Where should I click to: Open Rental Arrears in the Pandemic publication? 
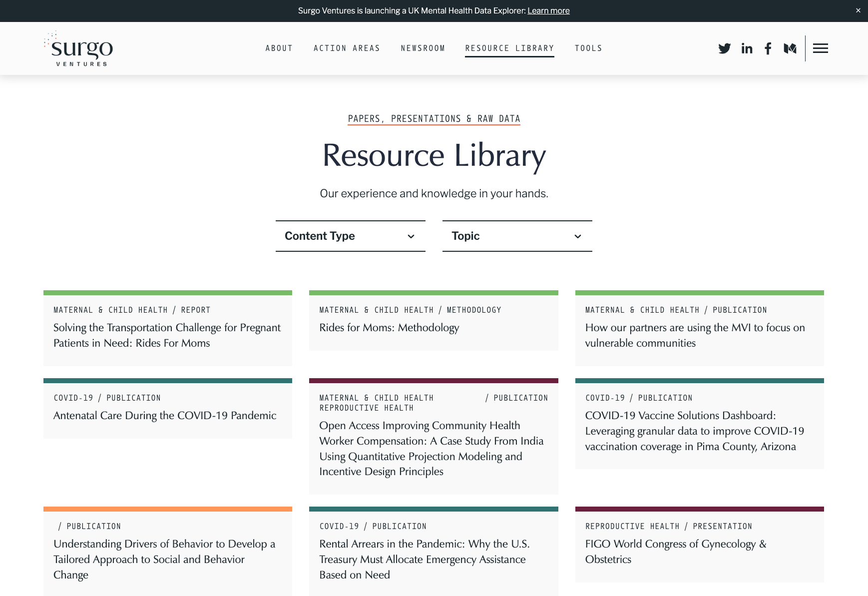(x=425, y=560)
